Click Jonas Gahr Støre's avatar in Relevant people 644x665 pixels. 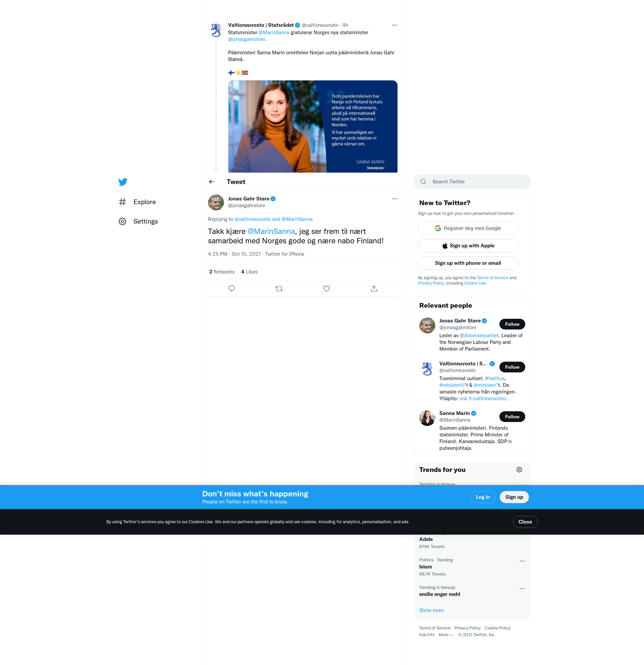427,326
